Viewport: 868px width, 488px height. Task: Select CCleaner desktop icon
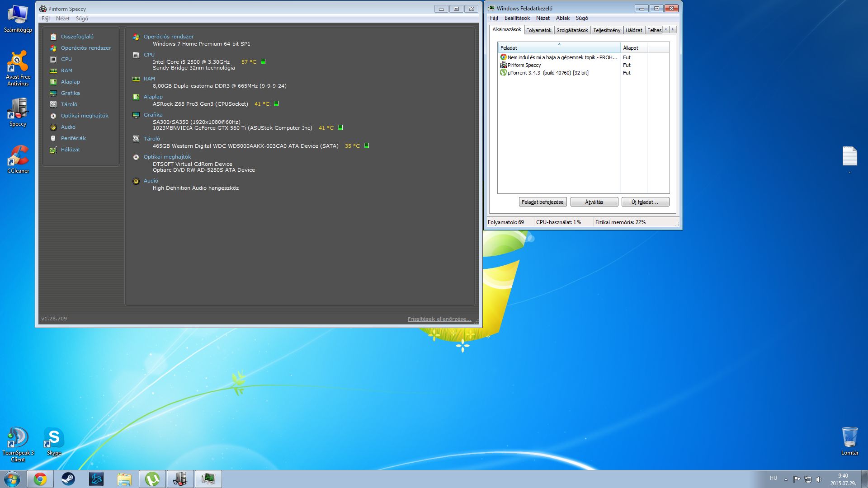pos(18,159)
